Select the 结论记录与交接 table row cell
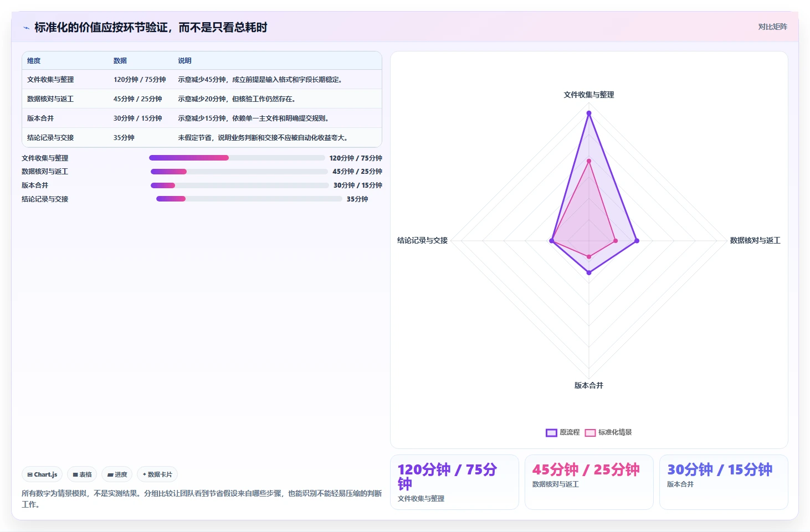The image size is (810, 532). tap(50, 138)
